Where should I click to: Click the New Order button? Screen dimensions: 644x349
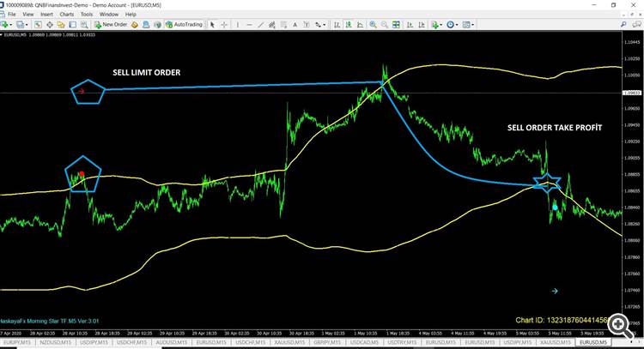111,25
